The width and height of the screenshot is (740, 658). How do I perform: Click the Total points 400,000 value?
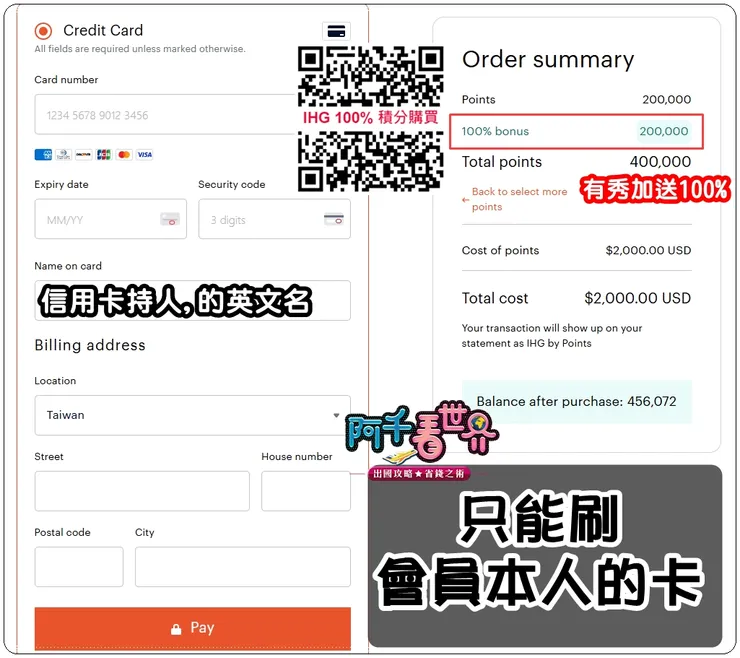(660, 162)
